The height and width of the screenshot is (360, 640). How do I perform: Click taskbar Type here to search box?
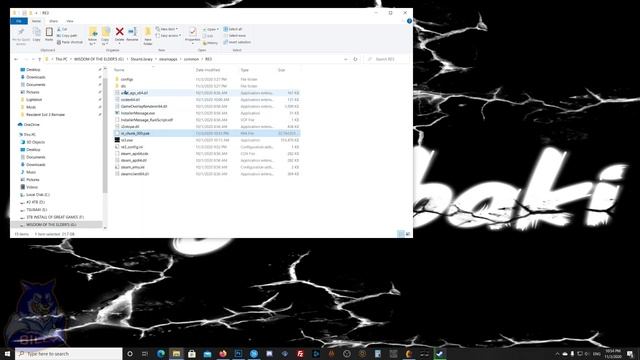coord(69,353)
